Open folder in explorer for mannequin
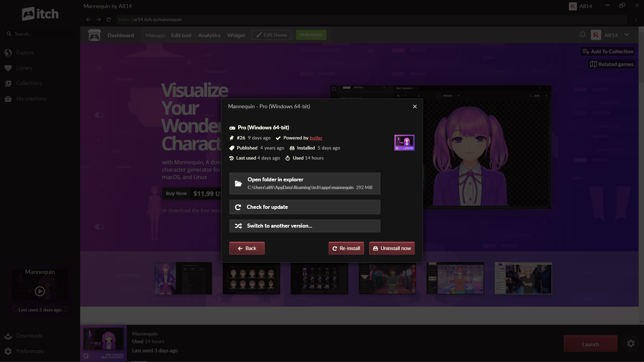Screen dimensions: 644x362 (305, 183)
